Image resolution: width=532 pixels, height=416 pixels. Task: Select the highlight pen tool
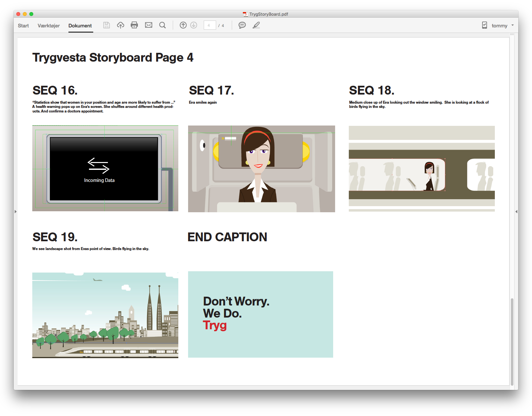(x=256, y=25)
